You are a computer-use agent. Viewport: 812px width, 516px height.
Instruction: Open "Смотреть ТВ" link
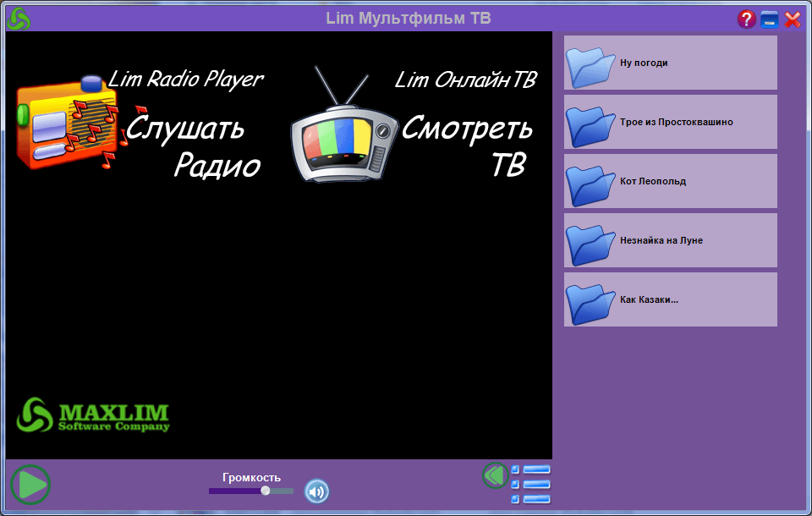pyautogui.click(x=467, y=146)
